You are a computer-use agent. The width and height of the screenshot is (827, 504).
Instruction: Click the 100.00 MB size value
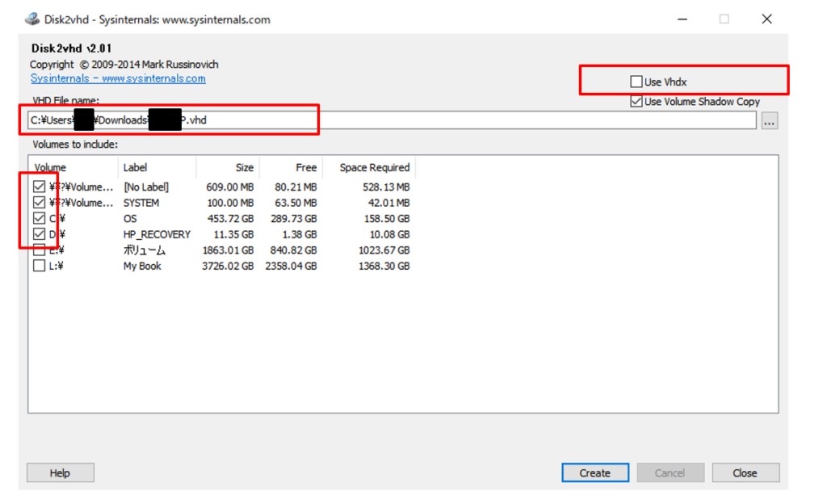pos(230,203)
